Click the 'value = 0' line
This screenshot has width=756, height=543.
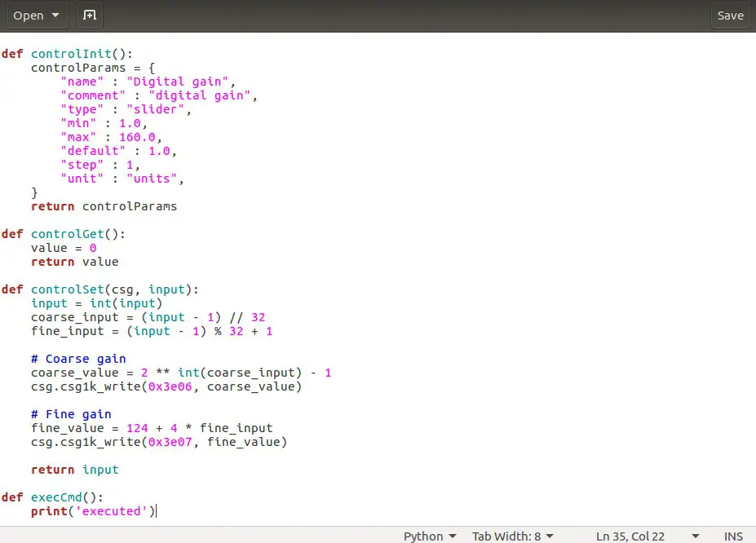64,248
